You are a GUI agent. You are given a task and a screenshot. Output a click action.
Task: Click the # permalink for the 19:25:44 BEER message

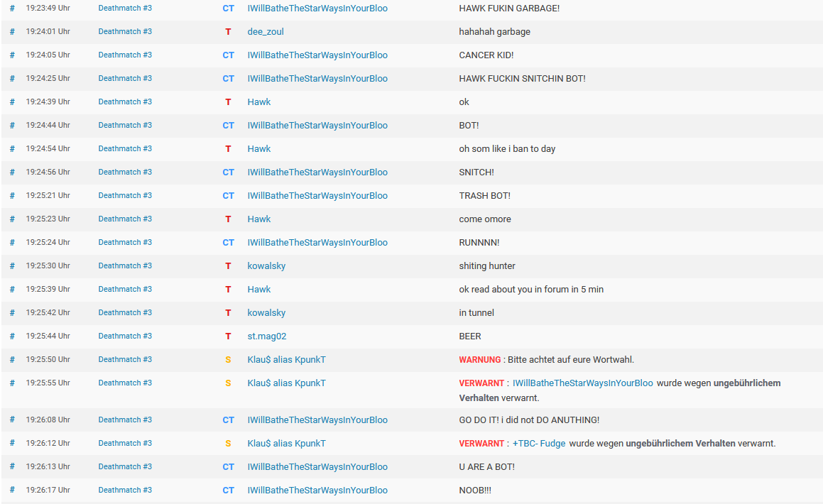[x=12, y=336]
